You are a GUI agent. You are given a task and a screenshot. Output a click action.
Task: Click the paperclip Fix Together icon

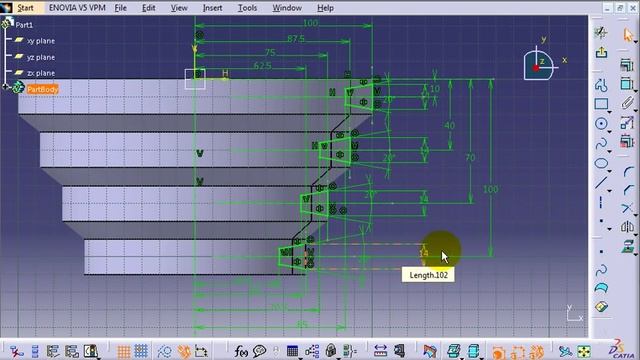(x=627, y=103)
